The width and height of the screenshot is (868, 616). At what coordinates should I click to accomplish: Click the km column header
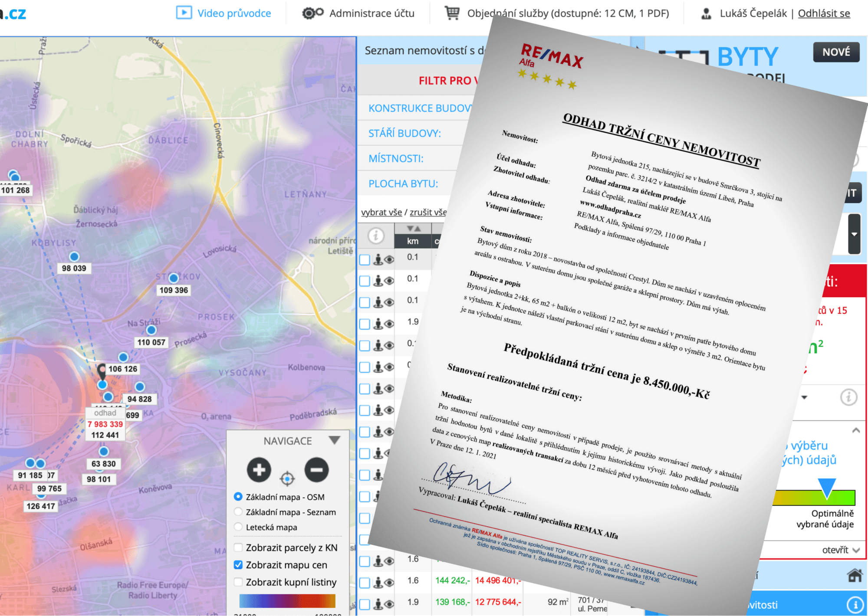pyautogui.click(x=413, y=241)
